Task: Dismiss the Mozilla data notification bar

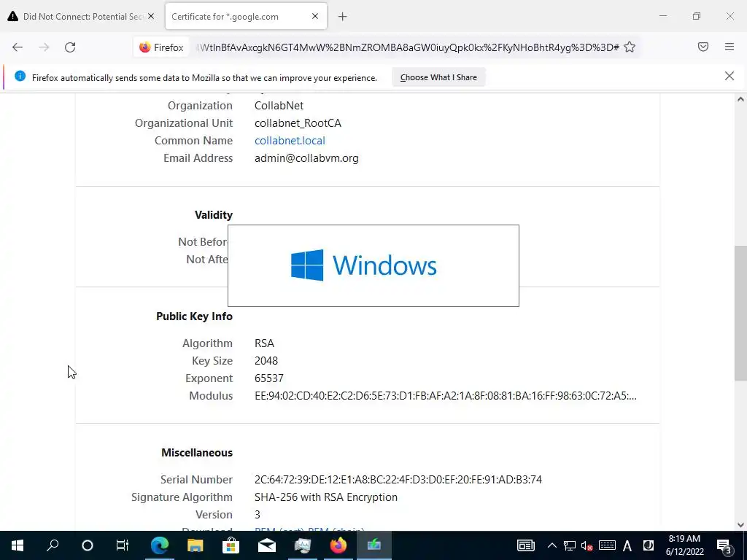Action: (729, 76)
